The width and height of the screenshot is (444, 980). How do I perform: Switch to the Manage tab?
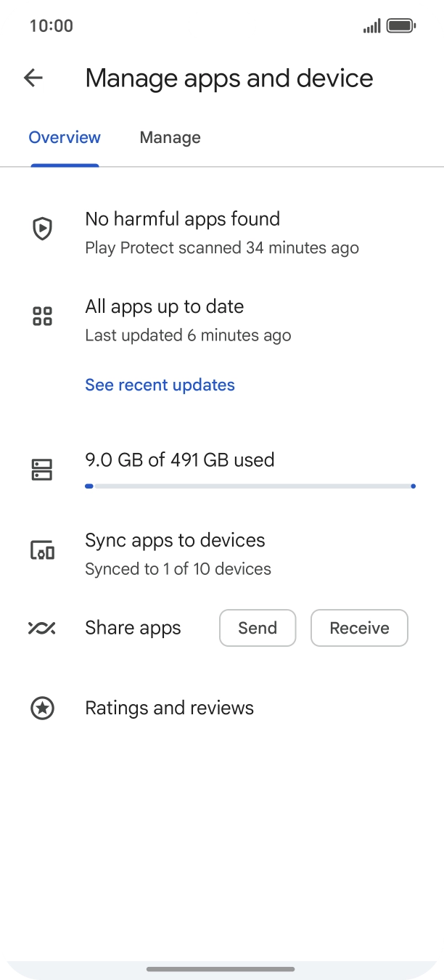pyautogui.click(x=170, y=138)
